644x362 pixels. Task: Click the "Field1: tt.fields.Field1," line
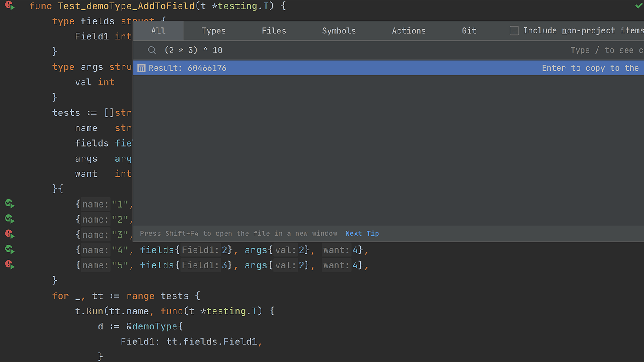(x=191, y=342)
